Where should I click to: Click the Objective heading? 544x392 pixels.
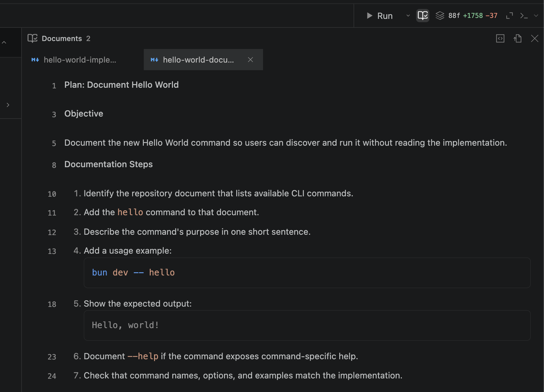coord(84,114)
